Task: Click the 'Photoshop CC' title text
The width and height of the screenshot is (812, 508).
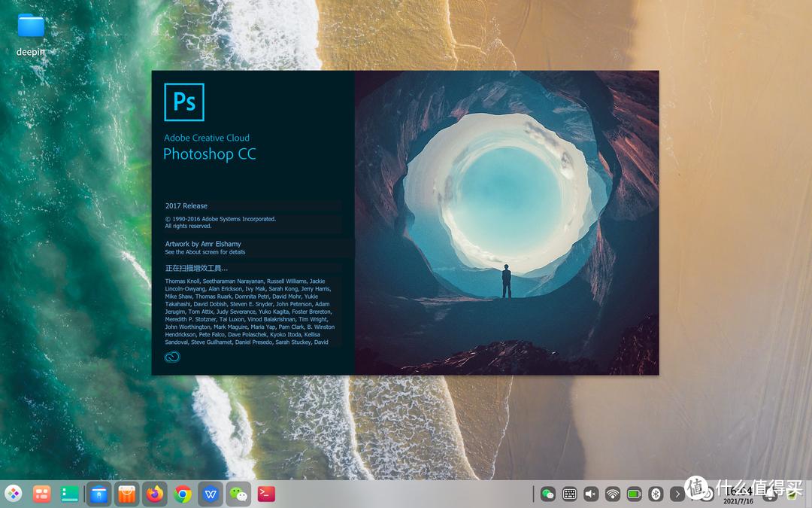Action: pyautogui.click(x=210, y=154)
